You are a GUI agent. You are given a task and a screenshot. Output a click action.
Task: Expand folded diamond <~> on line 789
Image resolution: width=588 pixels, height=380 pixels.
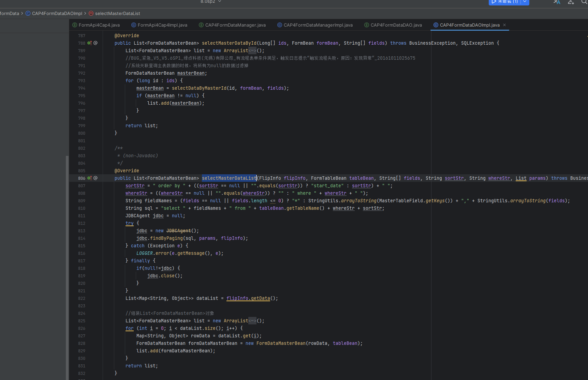[x=252, y=50]
